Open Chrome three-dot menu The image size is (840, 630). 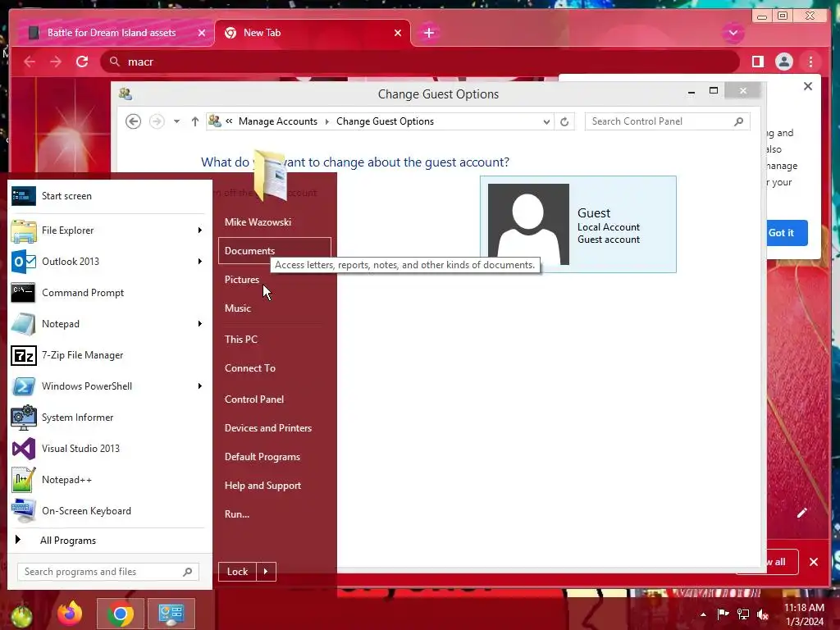pos(810,62)
